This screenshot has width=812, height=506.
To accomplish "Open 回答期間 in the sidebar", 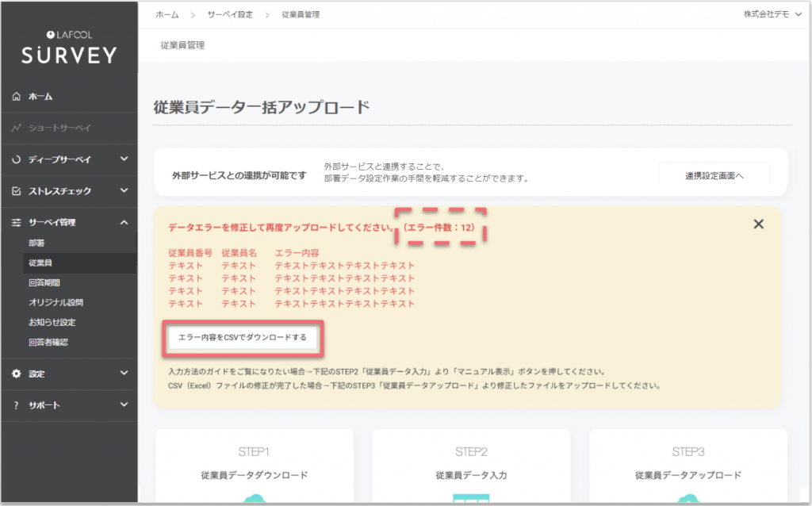I will click(44, 282).
